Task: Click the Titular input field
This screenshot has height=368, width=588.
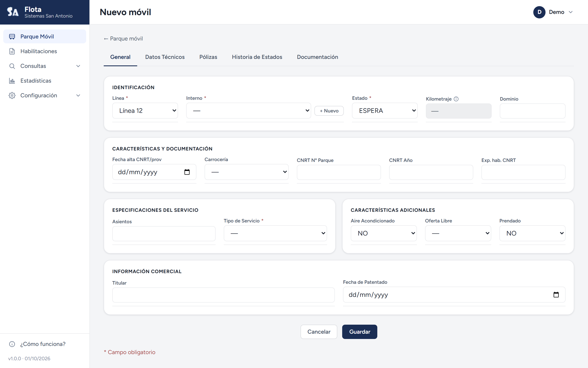Action: click(x=223, y=295)
